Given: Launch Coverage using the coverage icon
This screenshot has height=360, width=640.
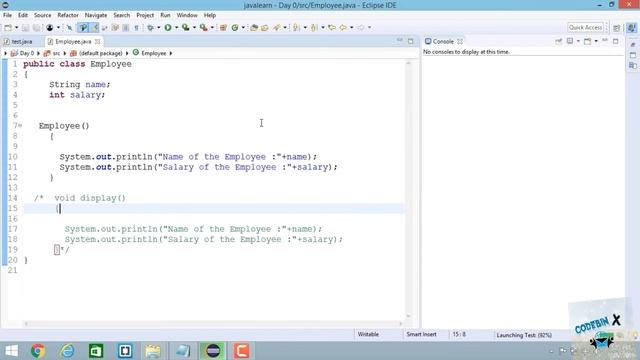Looking at the screenshot, I should tap(186, 27).
